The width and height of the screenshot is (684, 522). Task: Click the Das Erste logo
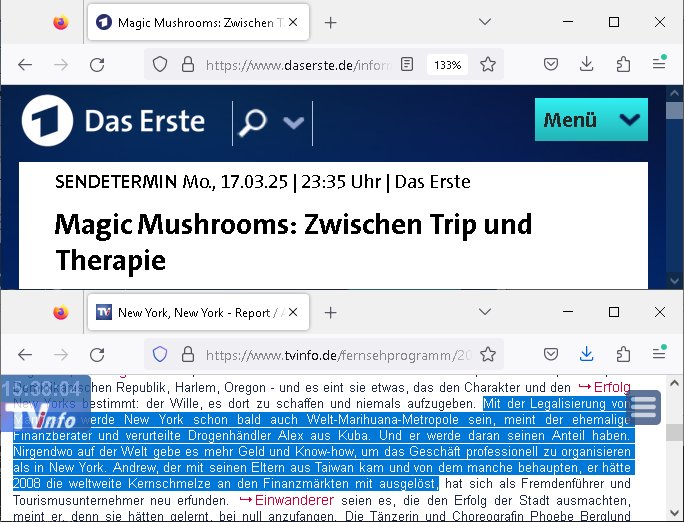113,122
